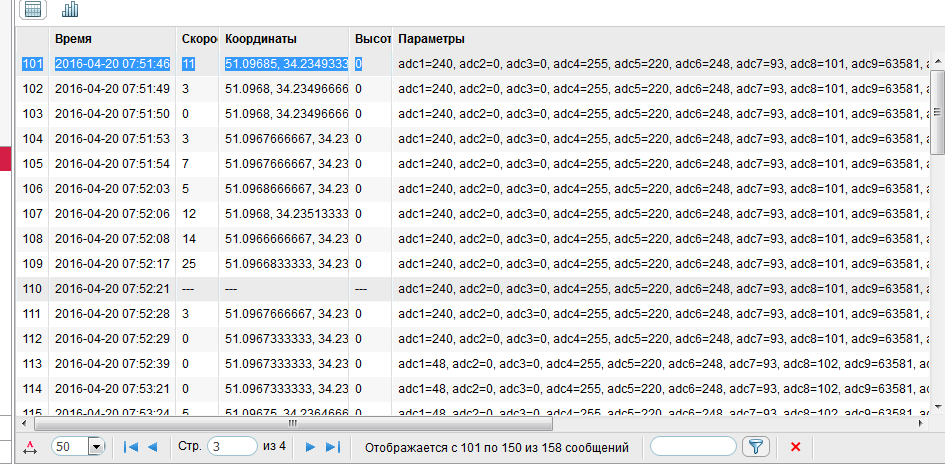Apply the filter funnel button
Screen dimensions: 945x466
[756, 447]
